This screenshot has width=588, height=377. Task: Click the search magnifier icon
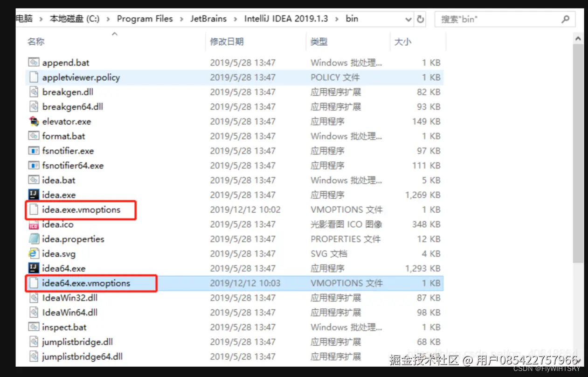(x=565, y=19)
